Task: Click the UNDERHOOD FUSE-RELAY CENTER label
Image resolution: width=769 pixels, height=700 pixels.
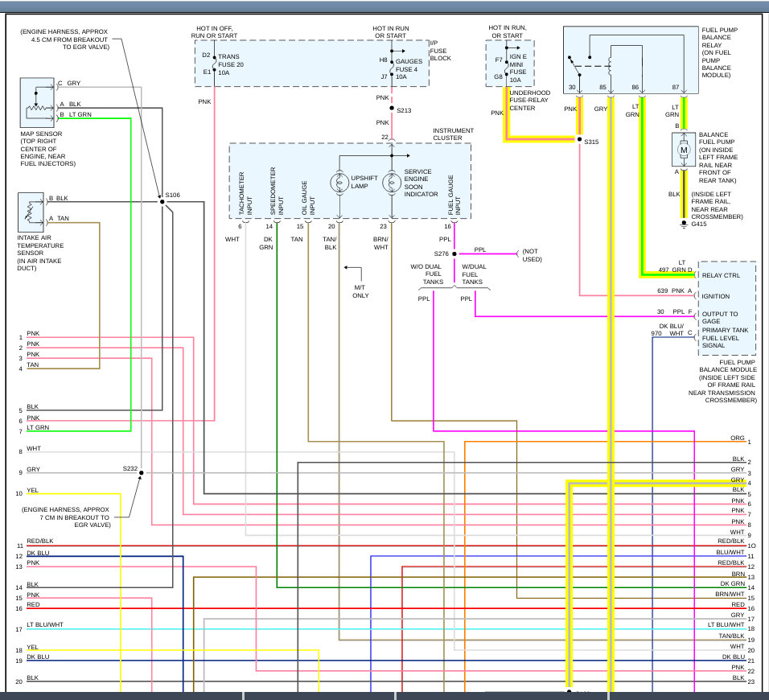Action: tap(529, 100)
